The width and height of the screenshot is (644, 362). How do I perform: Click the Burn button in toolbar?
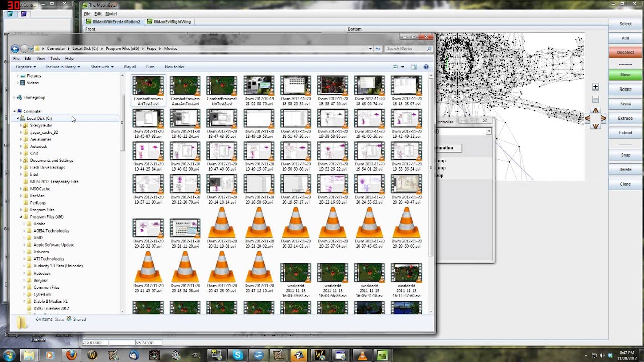150,67
